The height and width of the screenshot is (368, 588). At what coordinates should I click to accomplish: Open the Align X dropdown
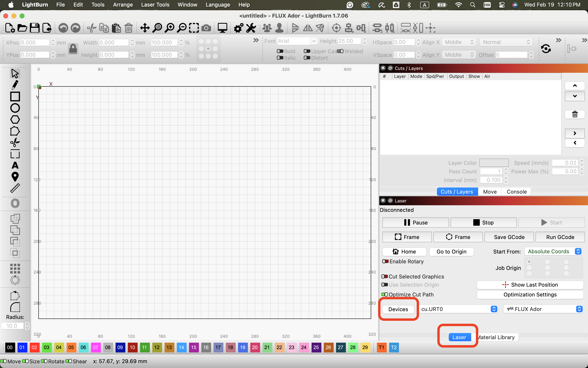459,42
